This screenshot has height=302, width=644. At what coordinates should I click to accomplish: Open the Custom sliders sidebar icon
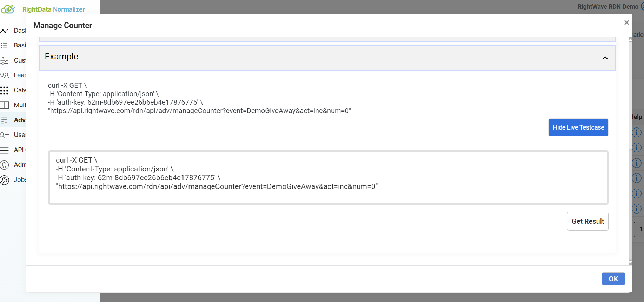[4, 60]
